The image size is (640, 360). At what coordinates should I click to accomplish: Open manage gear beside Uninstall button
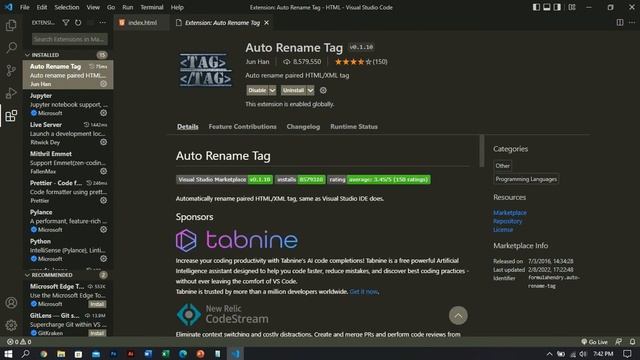[x=323, y=90]
